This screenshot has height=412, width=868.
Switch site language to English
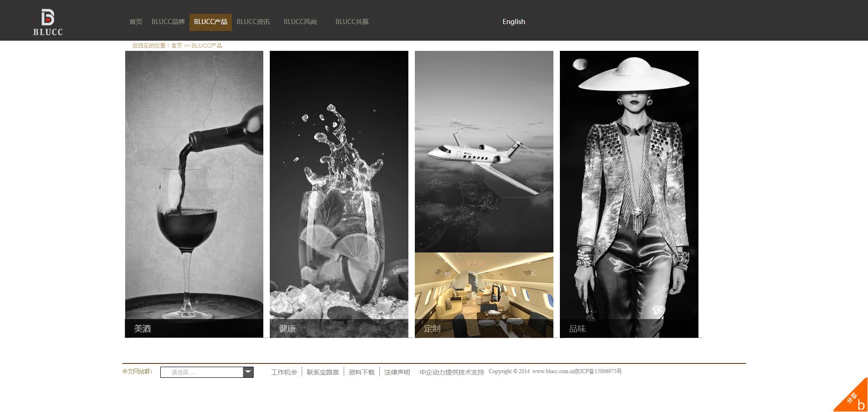pyautogui.click(x=514, y=22)
